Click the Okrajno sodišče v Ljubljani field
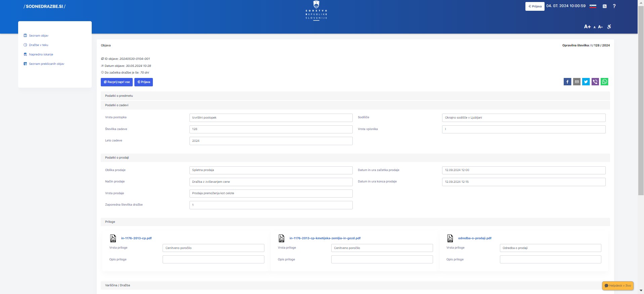 click(x=523, y=118)
